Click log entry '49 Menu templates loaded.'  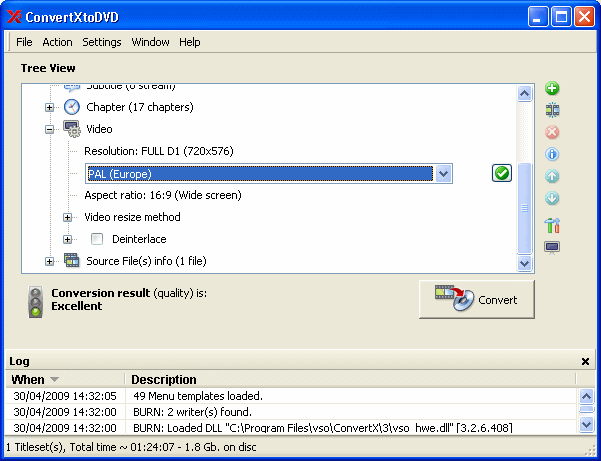coord(198,395)
